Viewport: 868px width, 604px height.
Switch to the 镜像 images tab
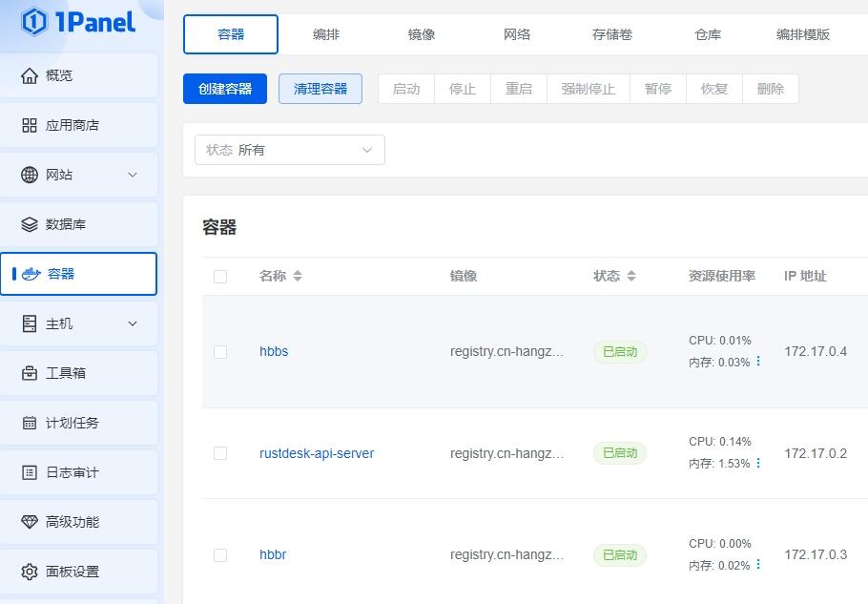pyautogui.click(x=421, y=33)
